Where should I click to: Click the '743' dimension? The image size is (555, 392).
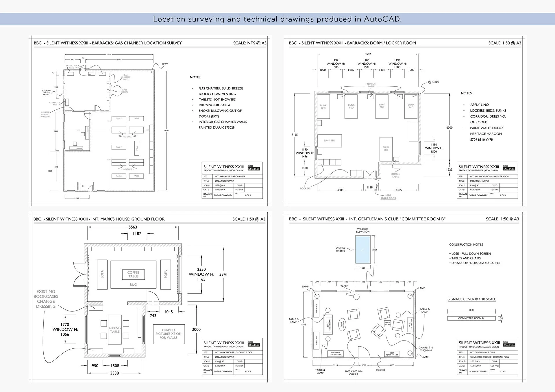point(153,316)
